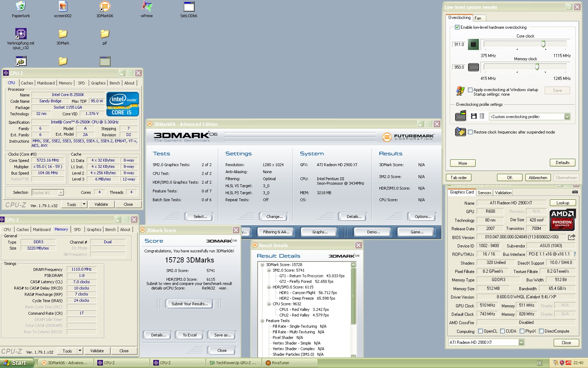Image resolution: width=588 pixels, height=368 pixels.
Task: Open the Bench tab in top CPU-Z
Action: (x=115, y=83)
